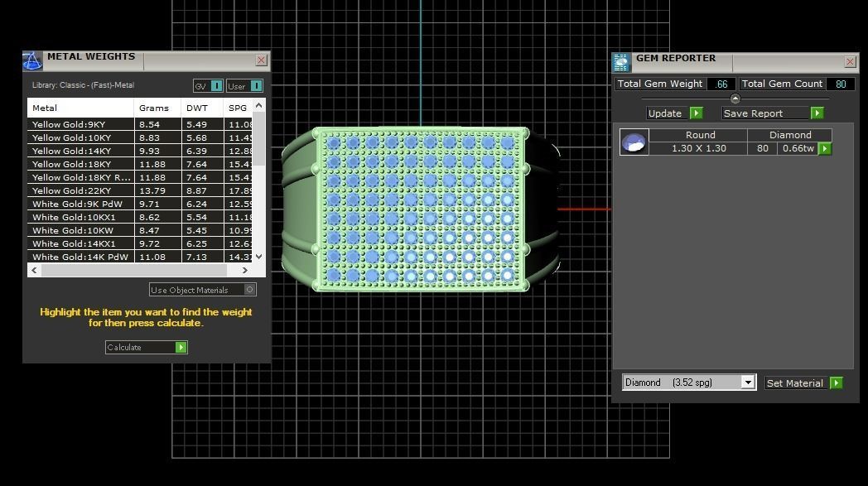Click the Metal Weights panel scale icon

(x=32, y=61)
